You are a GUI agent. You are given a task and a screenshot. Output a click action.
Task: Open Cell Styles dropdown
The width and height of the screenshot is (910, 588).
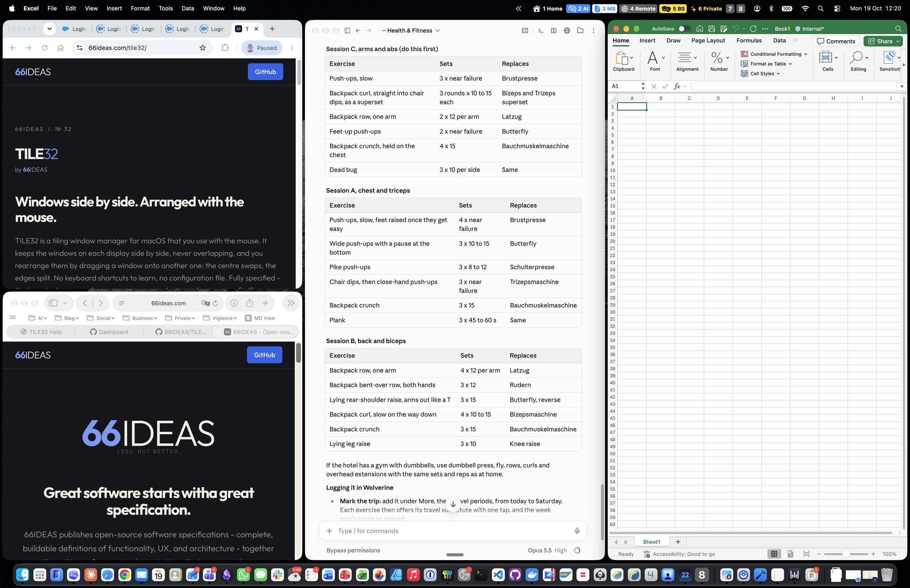coord(760,73)
